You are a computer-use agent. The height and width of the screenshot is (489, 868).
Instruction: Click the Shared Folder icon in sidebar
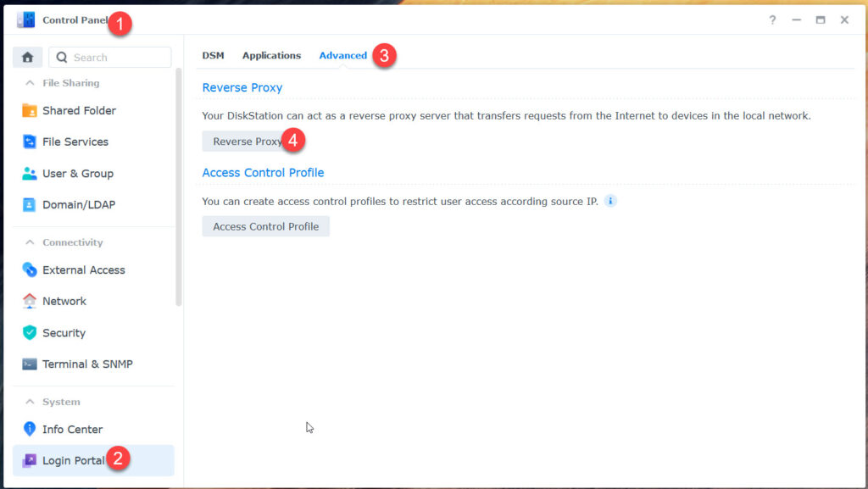click(30, 111)
